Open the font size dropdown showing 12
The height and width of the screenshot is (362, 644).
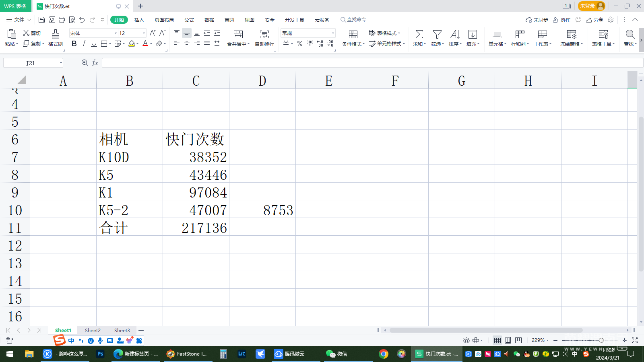[x=144, y=33]
